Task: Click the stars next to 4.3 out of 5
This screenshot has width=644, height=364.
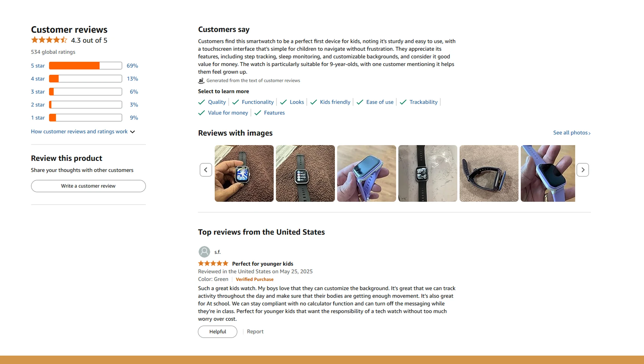Action: [x=49, y=40]
